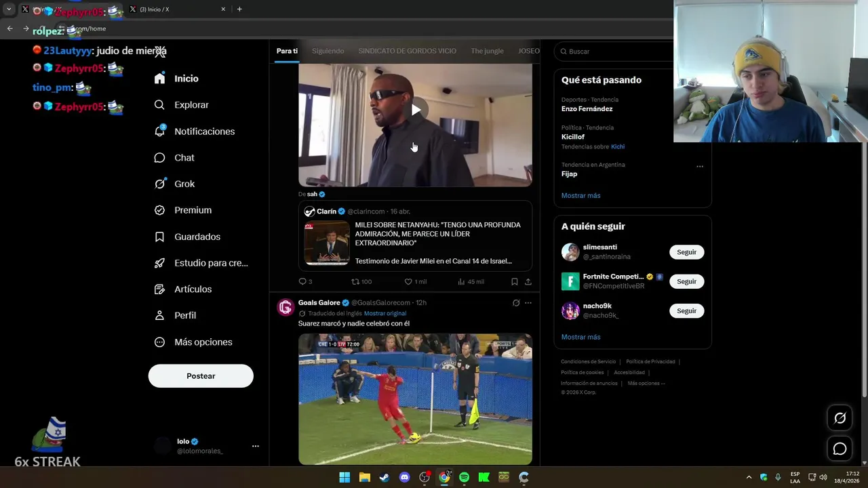Play the Kanye video in the feed
868x488 pixels.
(416, 110)
